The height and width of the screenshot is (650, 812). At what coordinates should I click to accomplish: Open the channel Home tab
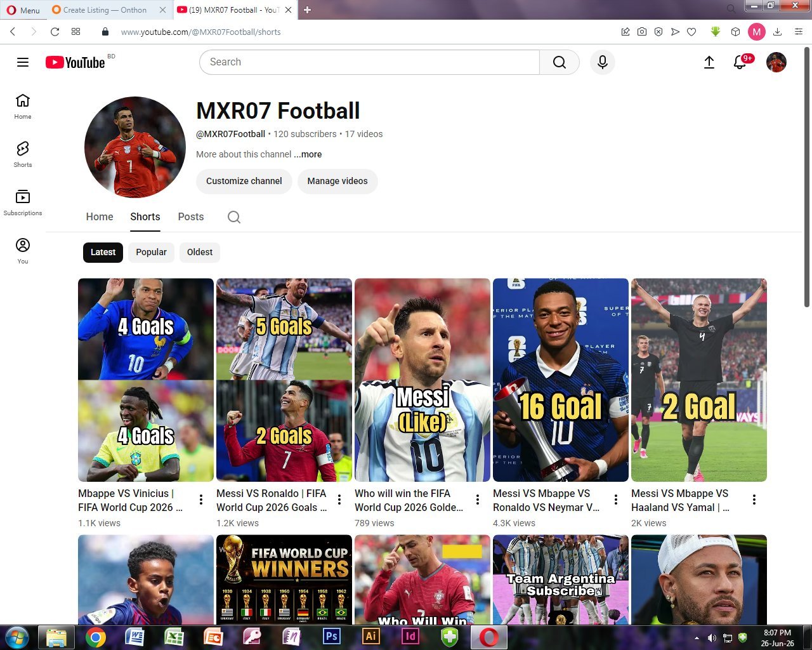click(100, 217)
